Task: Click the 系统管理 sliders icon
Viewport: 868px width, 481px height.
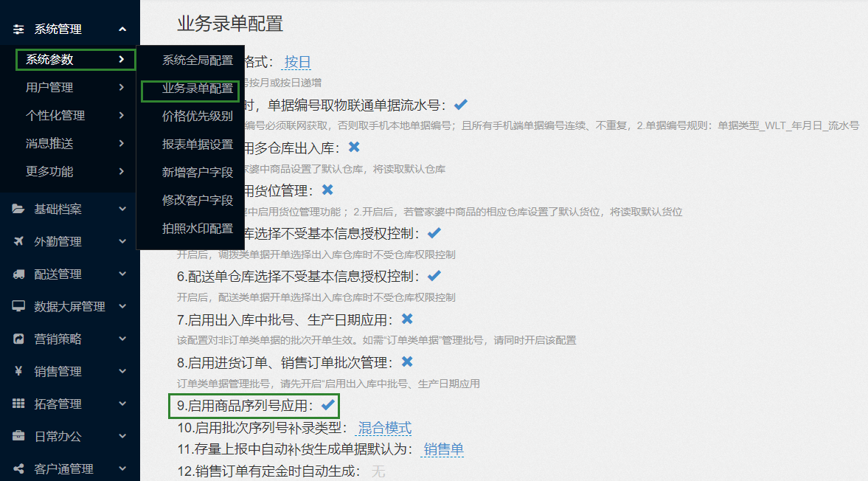Action: coord(18,30)
